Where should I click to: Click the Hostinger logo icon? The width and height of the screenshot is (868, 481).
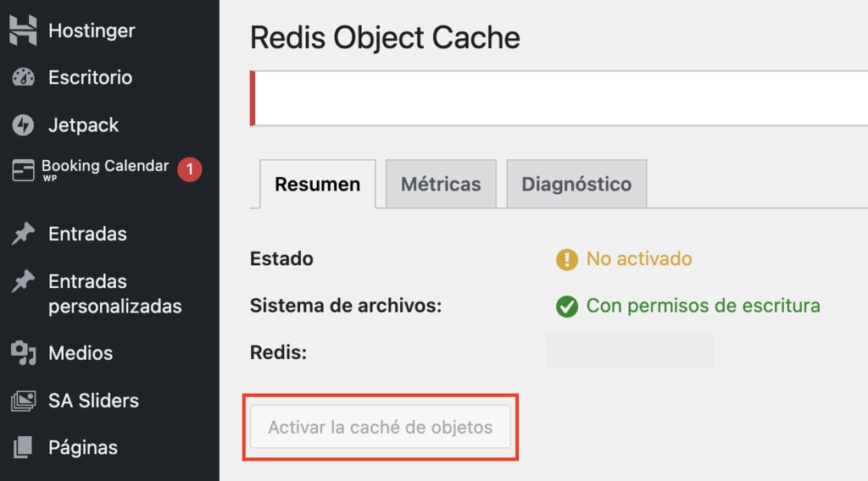(23, 30)
